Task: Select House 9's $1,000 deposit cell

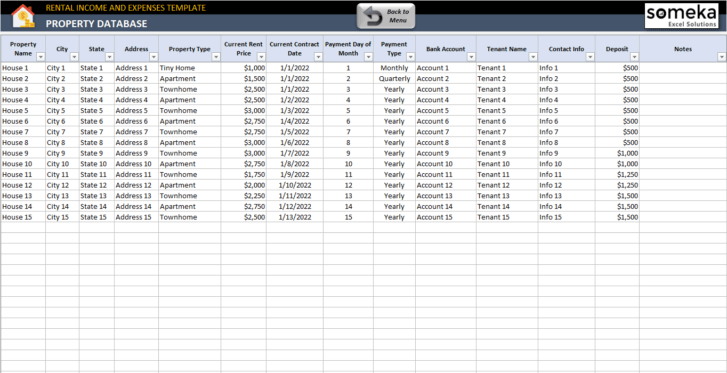Action: point(617,153)
